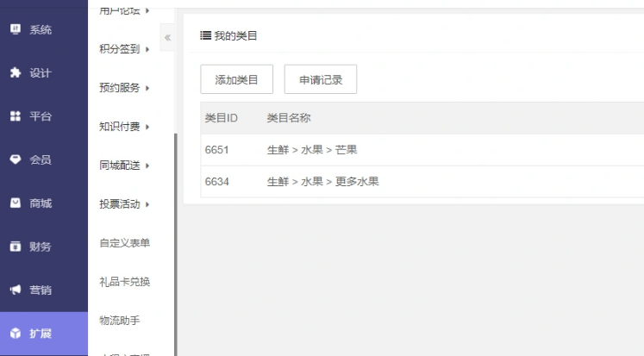The image size is (644, 356).
Task: Click the 设计 puzzle icon
Action: point(16,72)
